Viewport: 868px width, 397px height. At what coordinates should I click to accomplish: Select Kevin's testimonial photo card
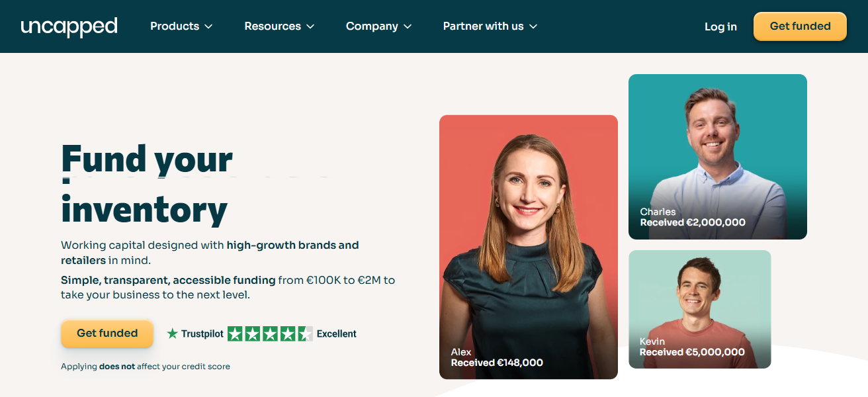[699, 309]
